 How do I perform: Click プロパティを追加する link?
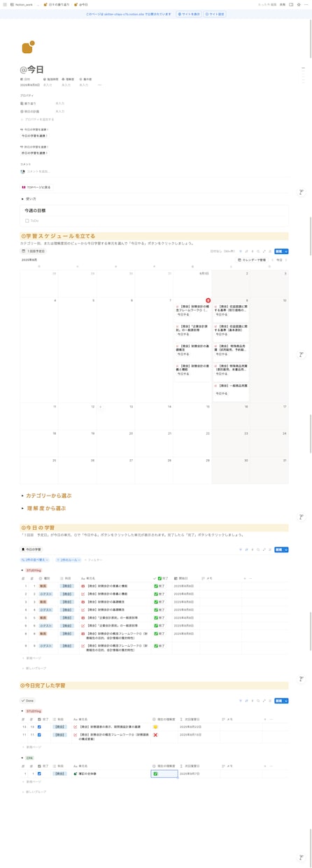click(38, 120)
